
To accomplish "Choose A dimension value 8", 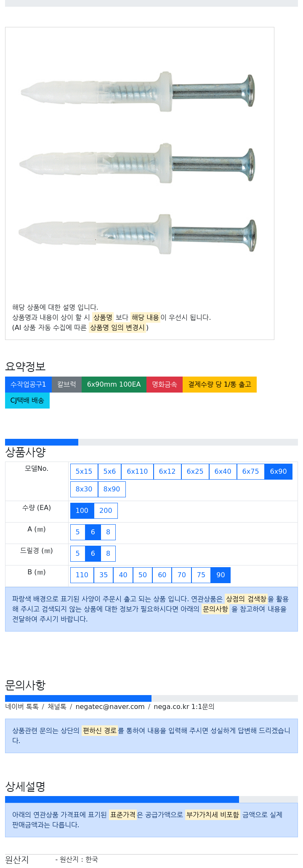I will [x=108, y=532].
